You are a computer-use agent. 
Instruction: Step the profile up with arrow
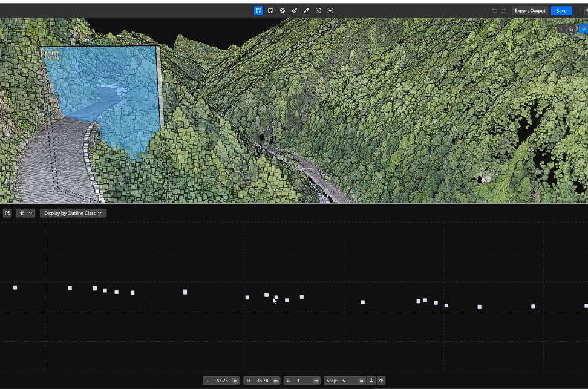click(381, 381)
